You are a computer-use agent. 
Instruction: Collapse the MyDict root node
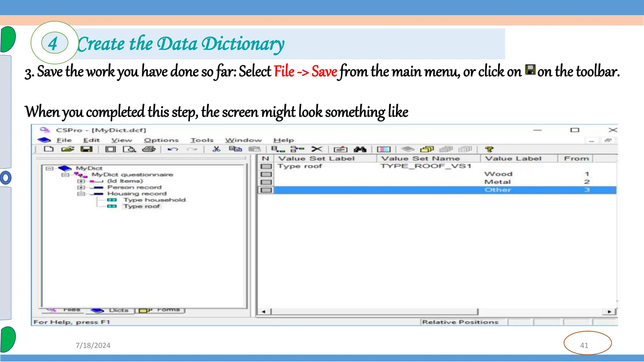[x=49, y=168]
